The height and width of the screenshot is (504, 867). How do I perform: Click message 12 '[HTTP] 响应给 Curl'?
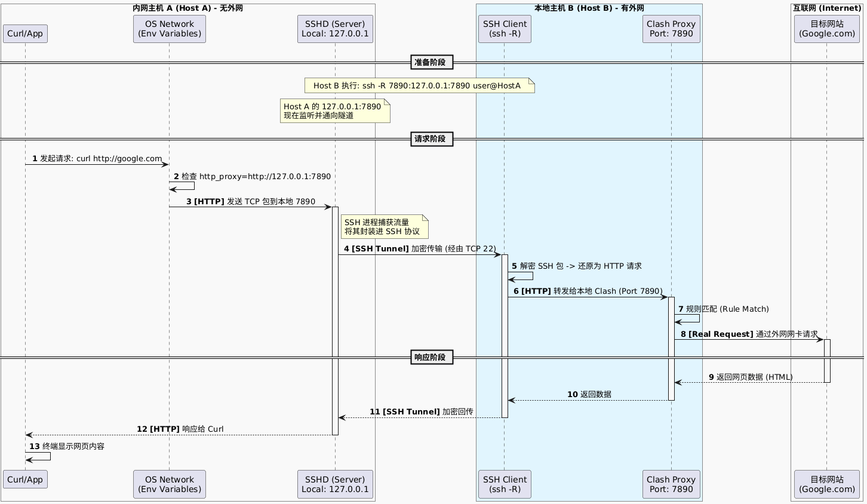point(180,429)
